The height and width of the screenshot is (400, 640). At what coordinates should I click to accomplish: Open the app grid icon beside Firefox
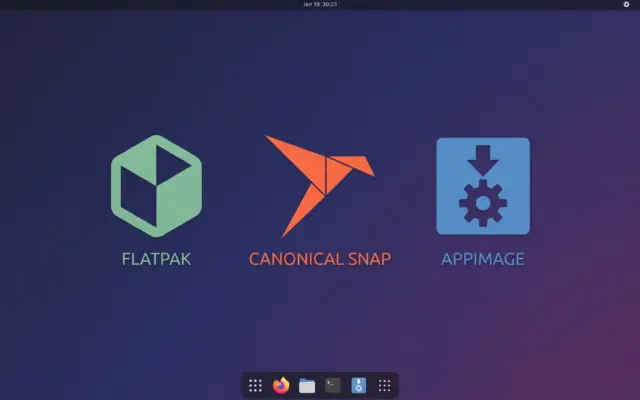coord(255,385)
